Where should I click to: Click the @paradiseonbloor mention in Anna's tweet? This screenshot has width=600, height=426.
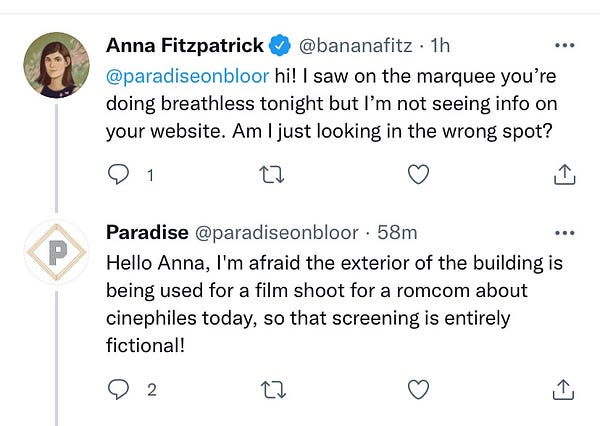tap(188, 76)
